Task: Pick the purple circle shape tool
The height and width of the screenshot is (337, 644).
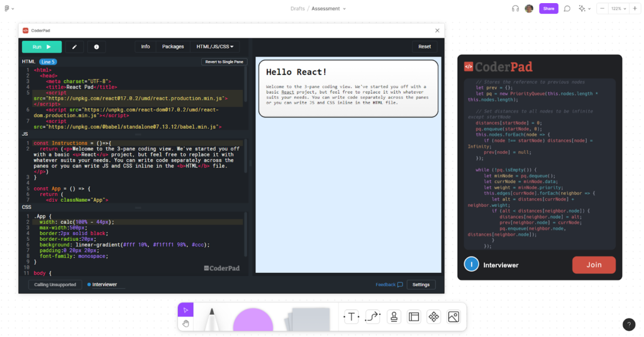Action: [253, 319]
